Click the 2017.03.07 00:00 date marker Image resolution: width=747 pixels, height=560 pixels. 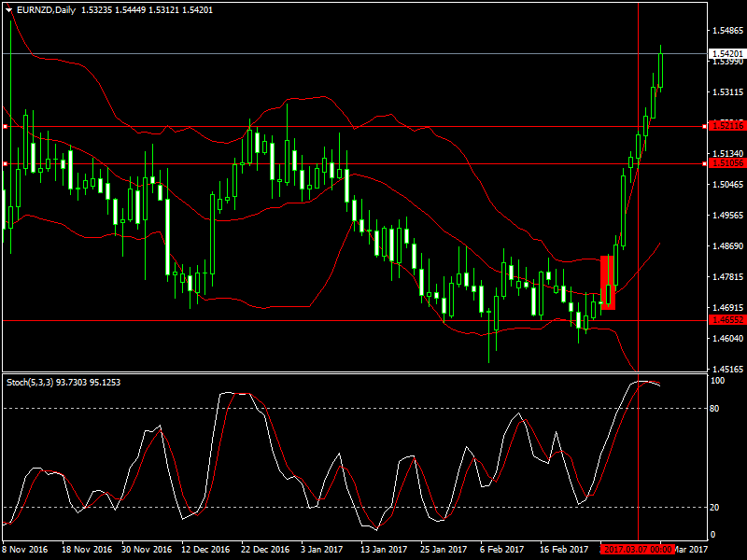coord(638,550)
